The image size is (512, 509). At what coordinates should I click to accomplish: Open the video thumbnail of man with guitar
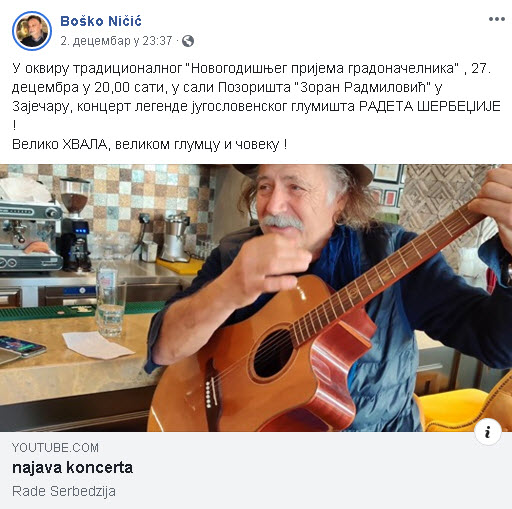[x=256, y=298]
